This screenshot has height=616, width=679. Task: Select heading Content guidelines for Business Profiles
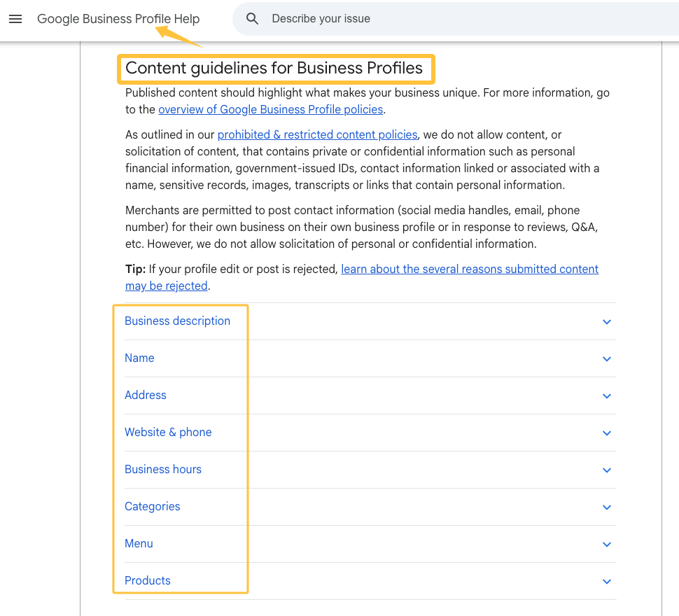coord(274,68)
